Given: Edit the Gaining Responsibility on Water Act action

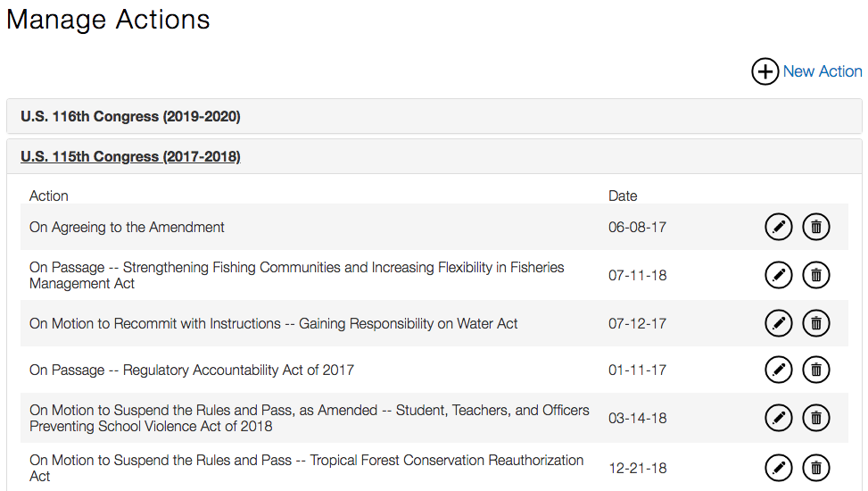Looking at the screenshot, I should [779, 323].
